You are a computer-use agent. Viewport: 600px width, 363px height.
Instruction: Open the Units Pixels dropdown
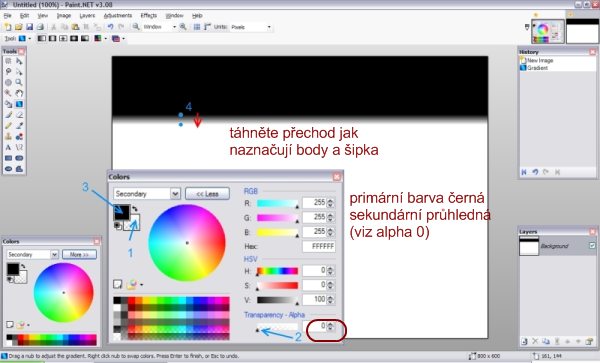point(251,27)
